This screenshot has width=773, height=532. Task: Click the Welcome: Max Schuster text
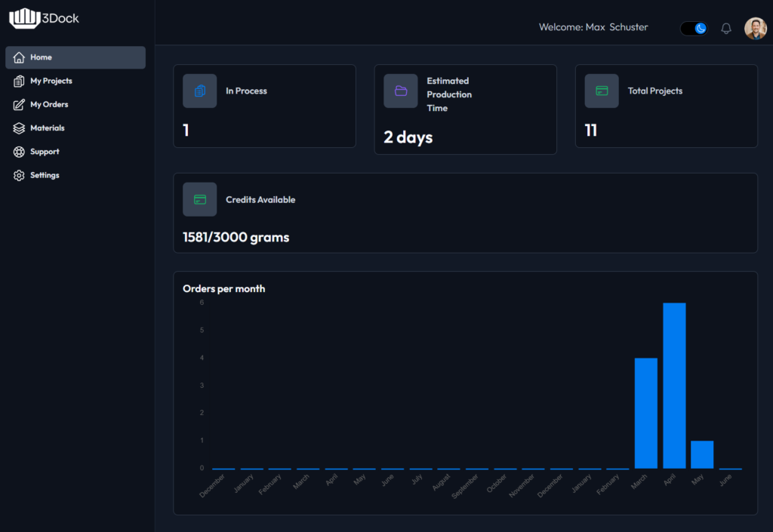point(593,27)
